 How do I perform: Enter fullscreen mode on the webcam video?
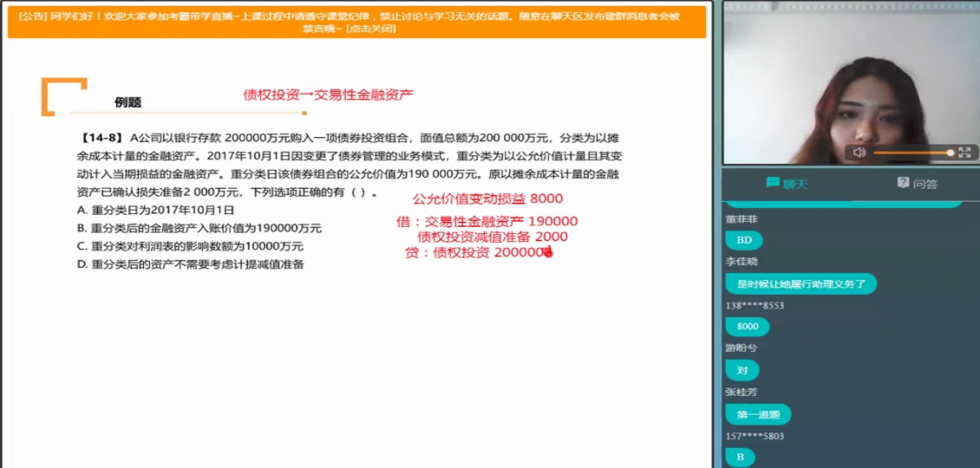click(x=964, y=153)
